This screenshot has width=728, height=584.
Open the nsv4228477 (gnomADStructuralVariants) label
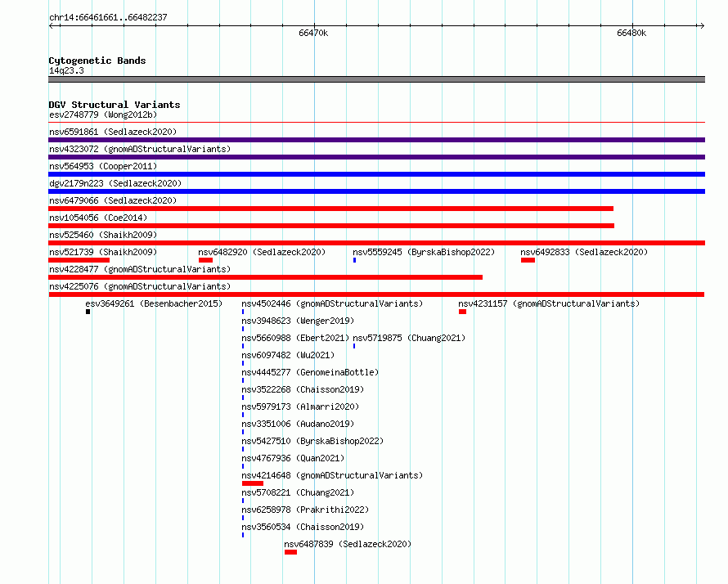[140, 269]
